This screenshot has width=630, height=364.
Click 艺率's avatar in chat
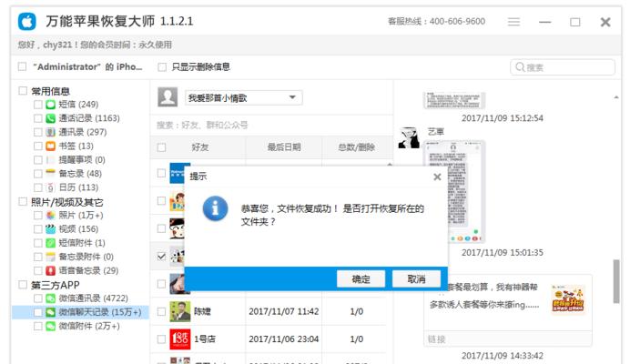pyautogui.click(x=409, y=137)
